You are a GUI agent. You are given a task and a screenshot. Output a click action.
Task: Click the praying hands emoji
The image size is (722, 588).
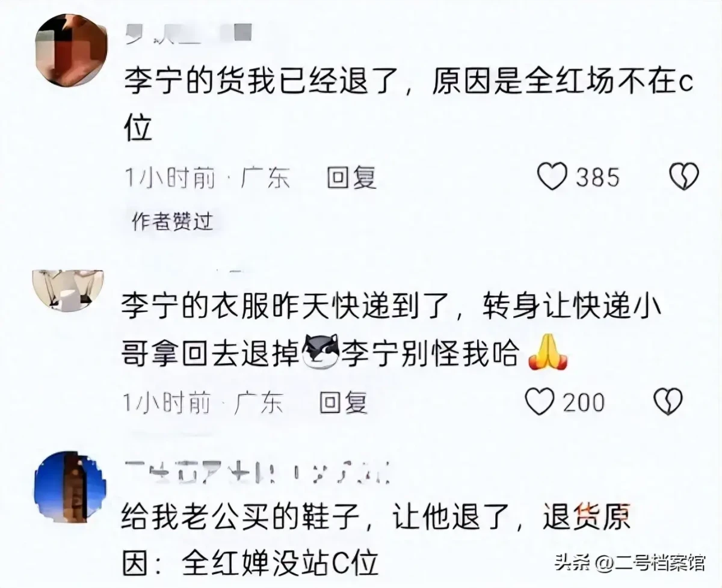[548, 356]
